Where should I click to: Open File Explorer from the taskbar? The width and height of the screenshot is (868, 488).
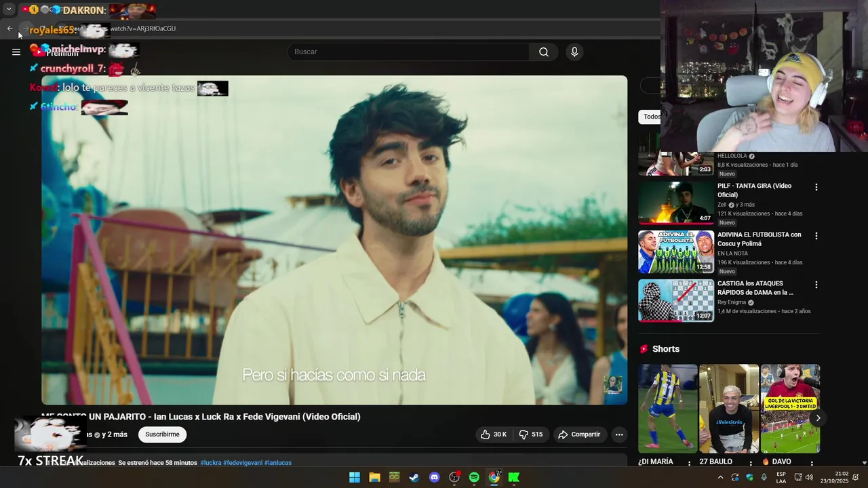(374, 477)
